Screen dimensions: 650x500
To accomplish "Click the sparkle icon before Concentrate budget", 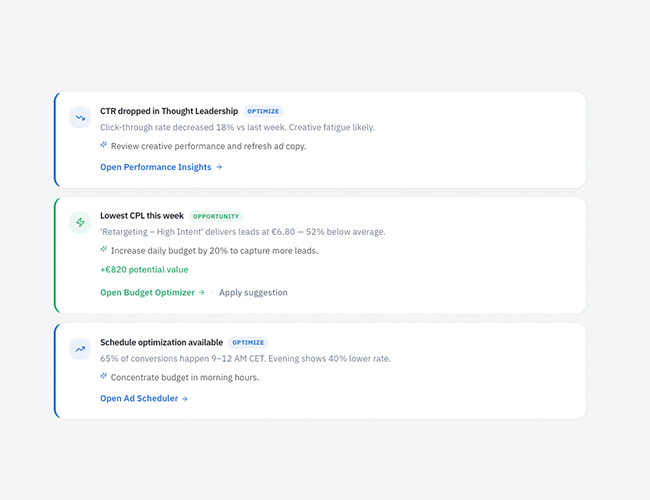I will (x=104, y=376).
